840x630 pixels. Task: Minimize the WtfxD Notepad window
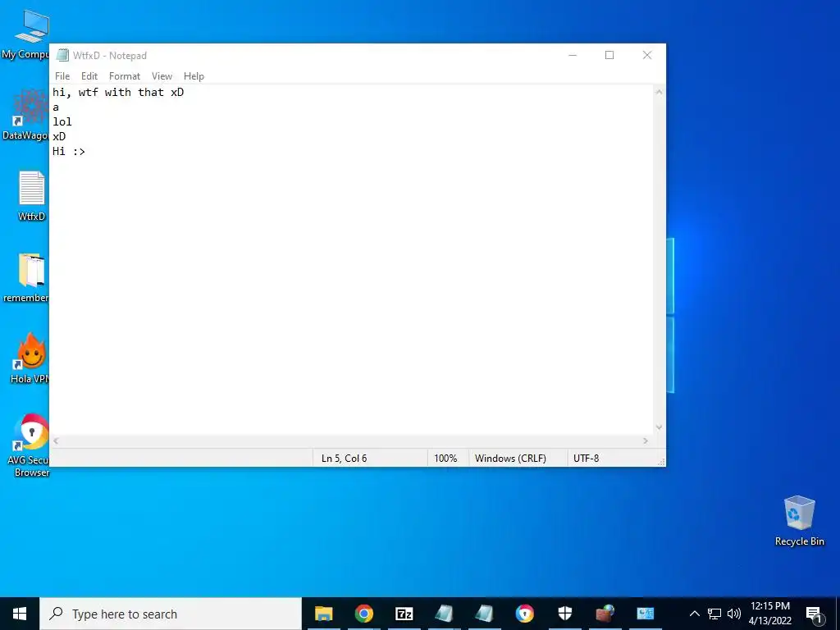572,55
